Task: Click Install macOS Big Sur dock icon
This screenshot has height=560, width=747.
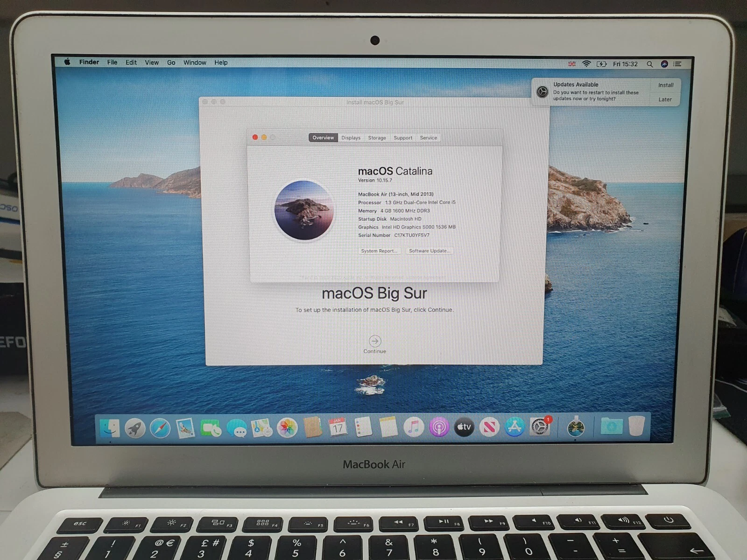Action: point(576,427)
